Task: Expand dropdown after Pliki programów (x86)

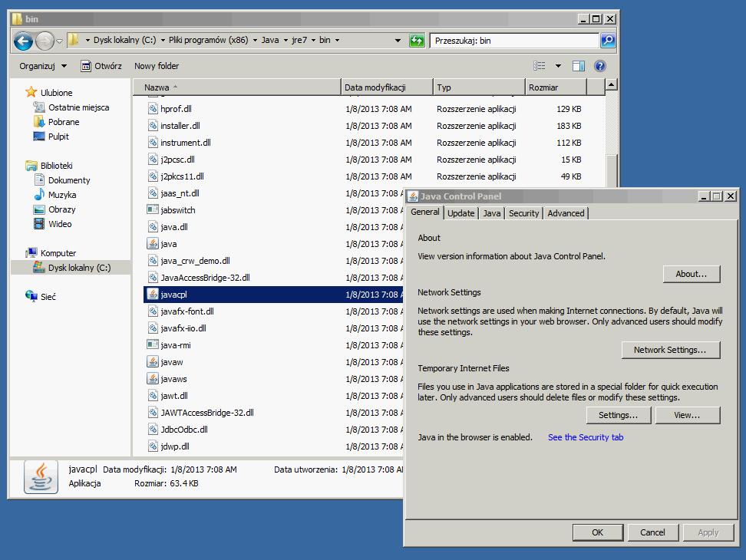Action: (255, 41)
